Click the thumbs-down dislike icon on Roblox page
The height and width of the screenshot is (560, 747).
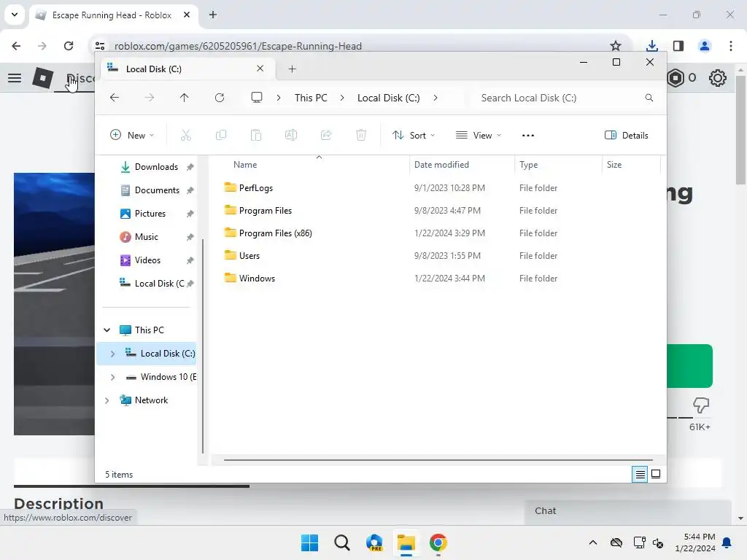(x=701, y=405)
